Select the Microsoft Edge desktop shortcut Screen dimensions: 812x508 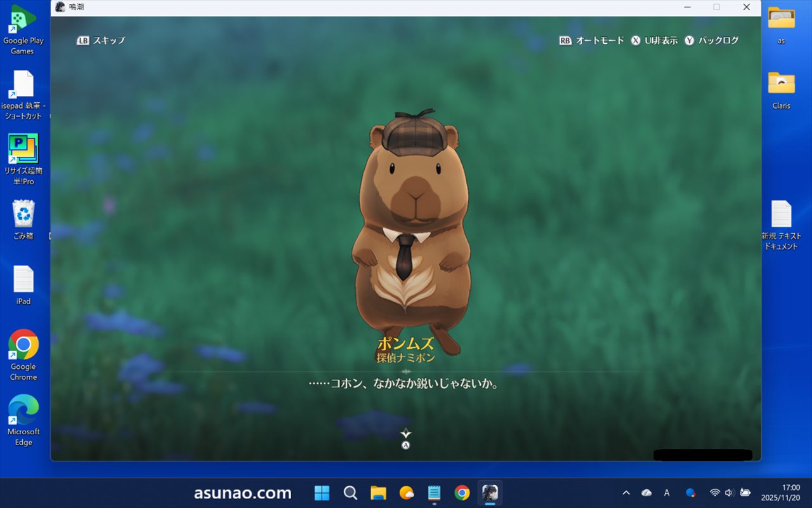tap(23, 419)
